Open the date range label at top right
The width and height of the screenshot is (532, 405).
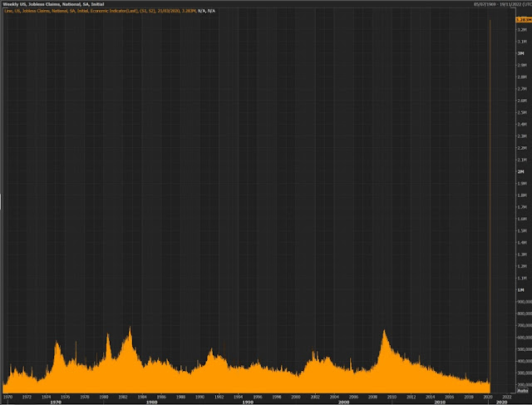point(503,4)
